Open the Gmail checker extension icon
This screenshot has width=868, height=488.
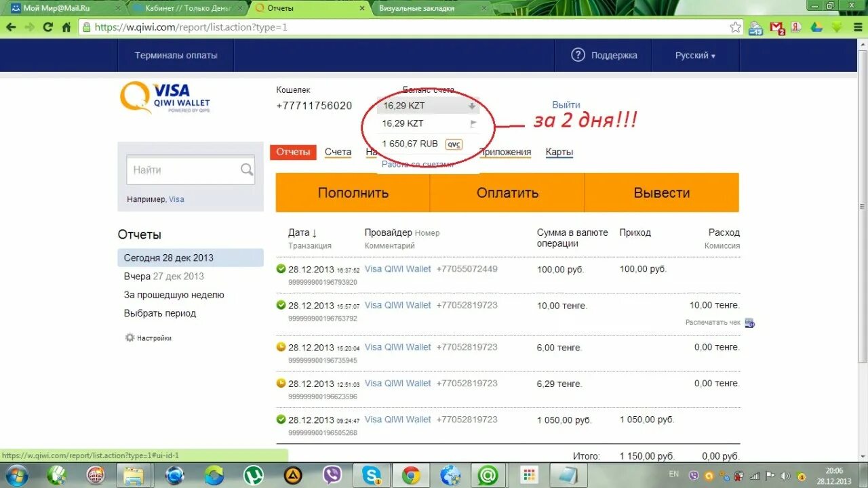(x=778, y=28)
